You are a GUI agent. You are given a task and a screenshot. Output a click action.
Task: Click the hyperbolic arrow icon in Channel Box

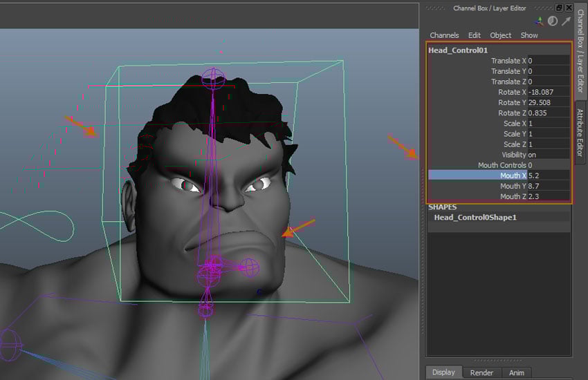click(x=566, y=21)
